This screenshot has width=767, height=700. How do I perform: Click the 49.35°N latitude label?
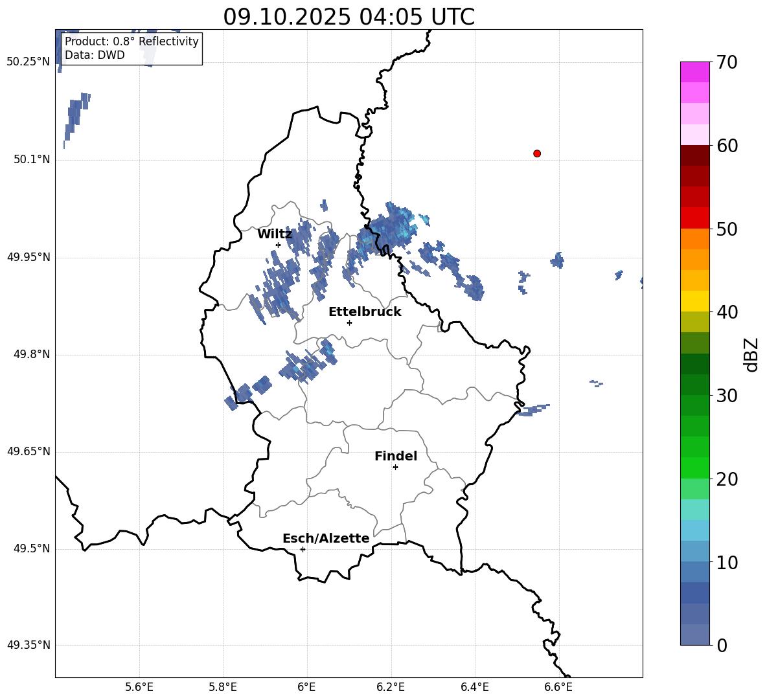[x=29, y=645]
